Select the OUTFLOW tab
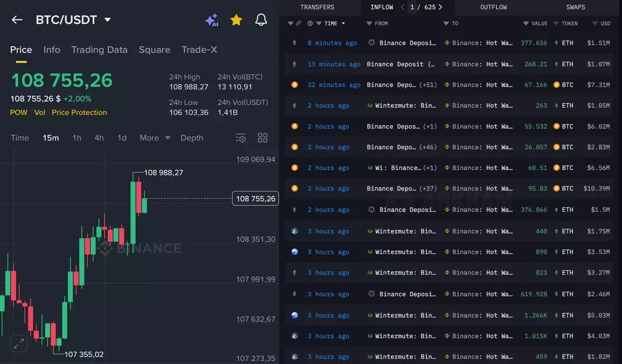This screenshot has width=622, height=364. tap(493, 7)
